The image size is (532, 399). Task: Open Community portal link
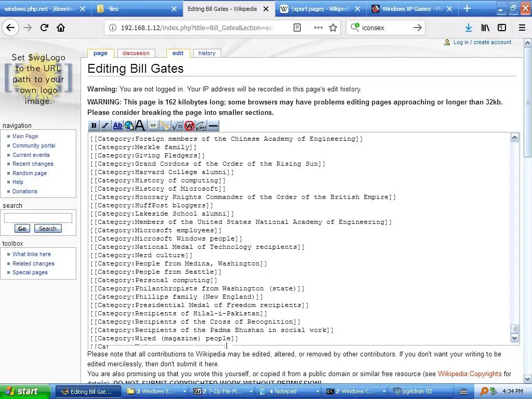pyautogui.click(x=34, y=145)
